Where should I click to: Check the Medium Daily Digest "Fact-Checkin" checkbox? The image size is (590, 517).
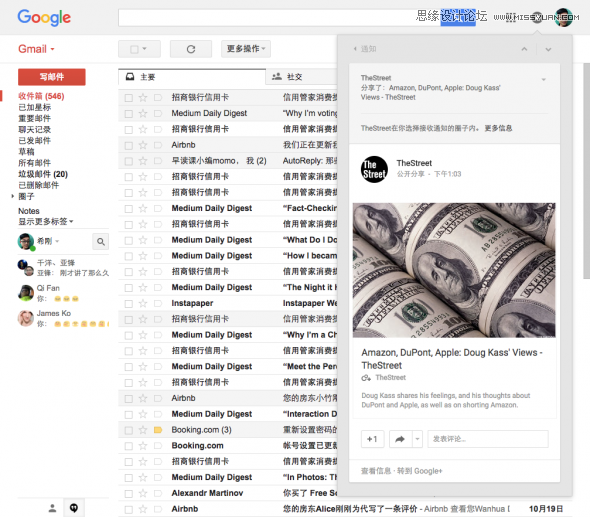click(x=129, y=209)
